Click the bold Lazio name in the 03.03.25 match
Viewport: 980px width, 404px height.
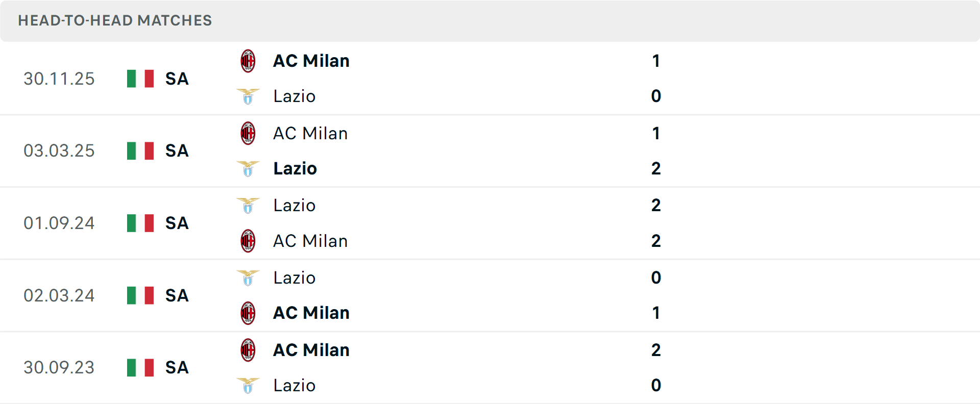[295, 168]
